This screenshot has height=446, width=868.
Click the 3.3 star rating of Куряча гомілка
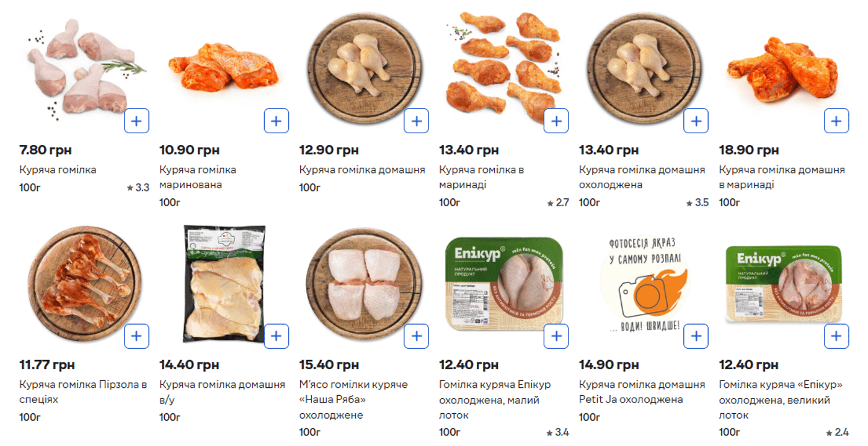[x=138, y=187]
